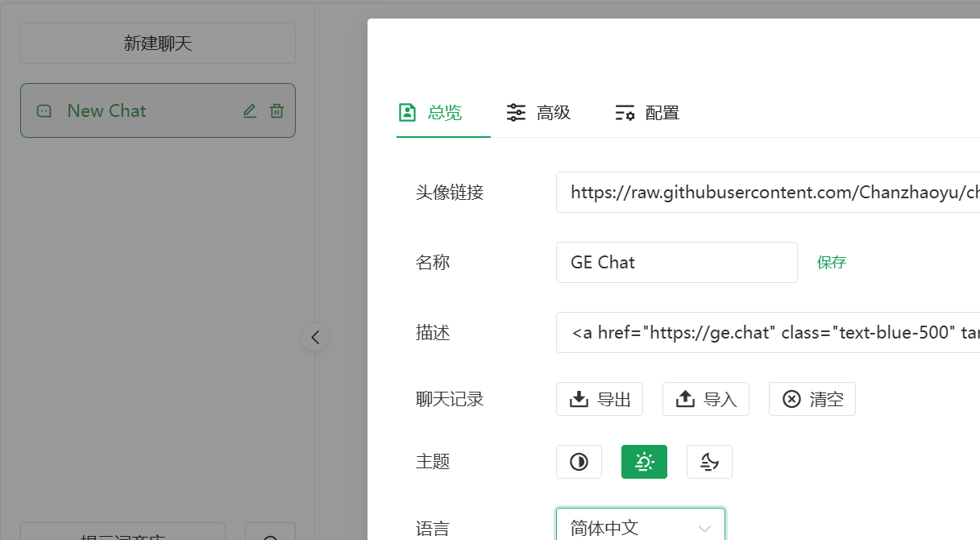The height and width of the screenshot is (540, 980).
Task: Click the 新建聊天 button
Action: pyautogui.click(x=158, y=43)
